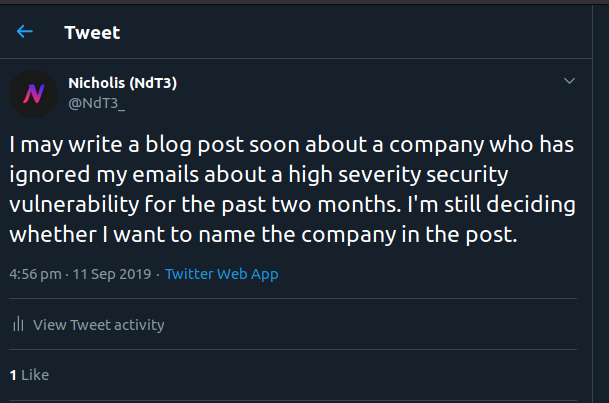This screenshot has height=403, width=609.
Task: Click the word 'company' in first tweet line
Action: (x=437, y=146)
